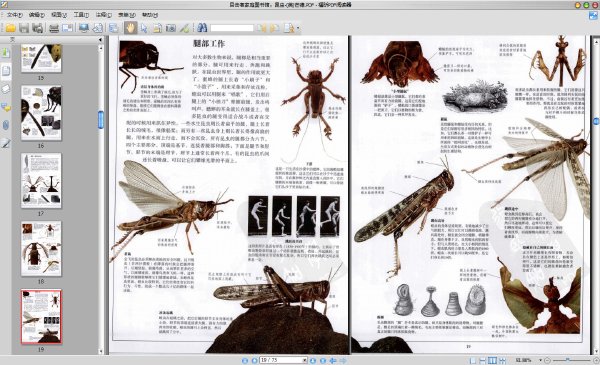The image size is (600, 365).
Task: Select page 16 thumbnail
Action: pos(41,113)
